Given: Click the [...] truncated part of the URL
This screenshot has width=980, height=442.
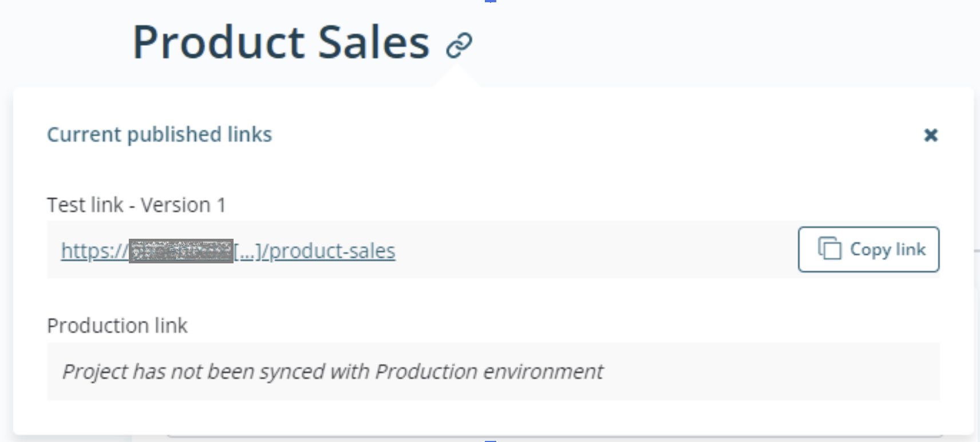Looking at the screenshot, I should [x=247, y=251].
